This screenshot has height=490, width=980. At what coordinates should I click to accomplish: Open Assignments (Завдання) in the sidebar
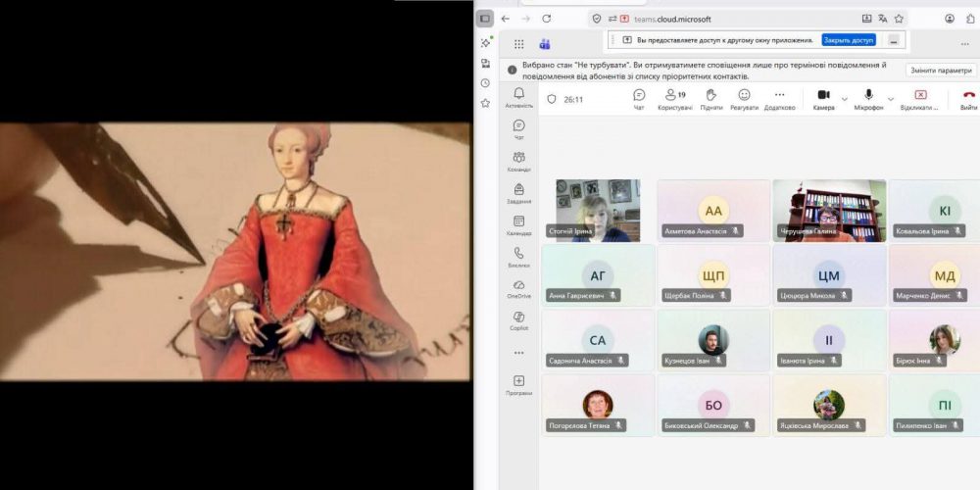(x=518, y=193)
